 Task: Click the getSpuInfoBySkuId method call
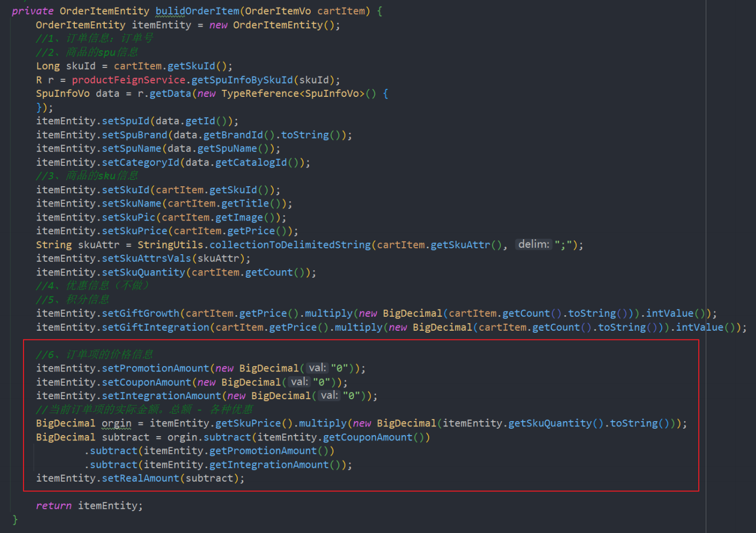click(x=242, y=80)
